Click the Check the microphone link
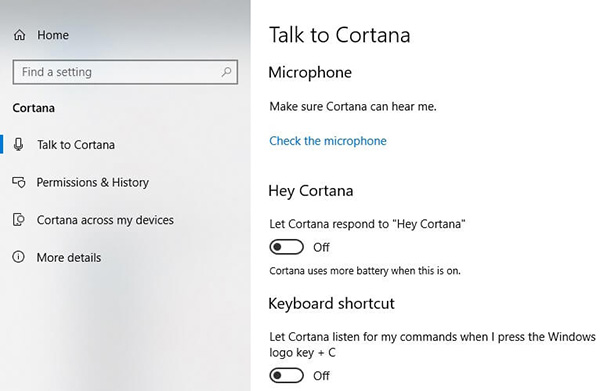Viewport: 600px width, 391px height. [328, 141]
